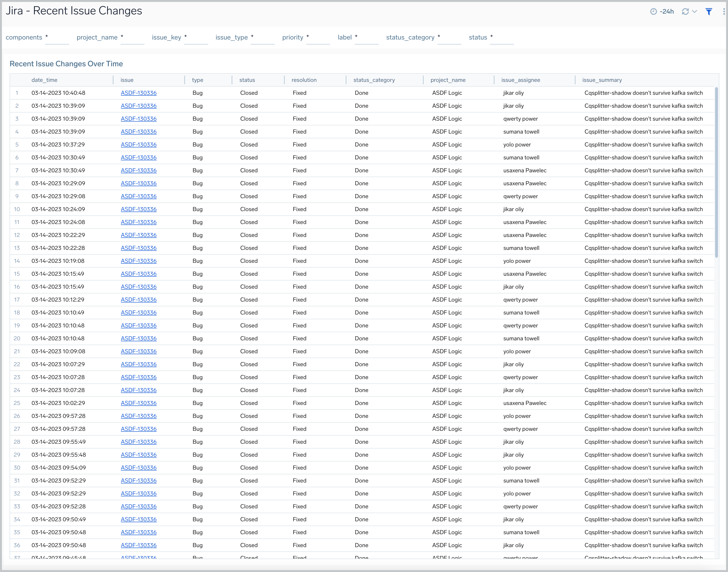Click Done status_category cell in row 12
Image resolution: width=728 pixels, height=572 pixels.
[361, 235]
